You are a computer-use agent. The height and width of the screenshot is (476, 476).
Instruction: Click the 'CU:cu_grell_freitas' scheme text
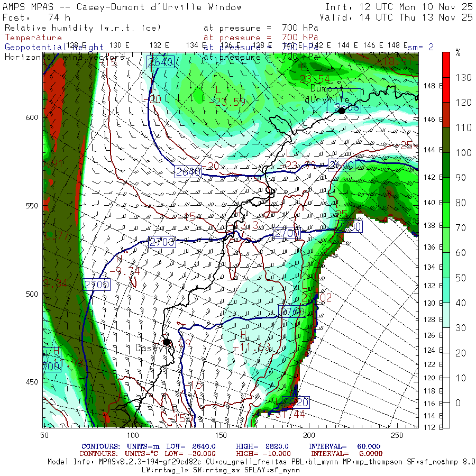tap(246, 462)
